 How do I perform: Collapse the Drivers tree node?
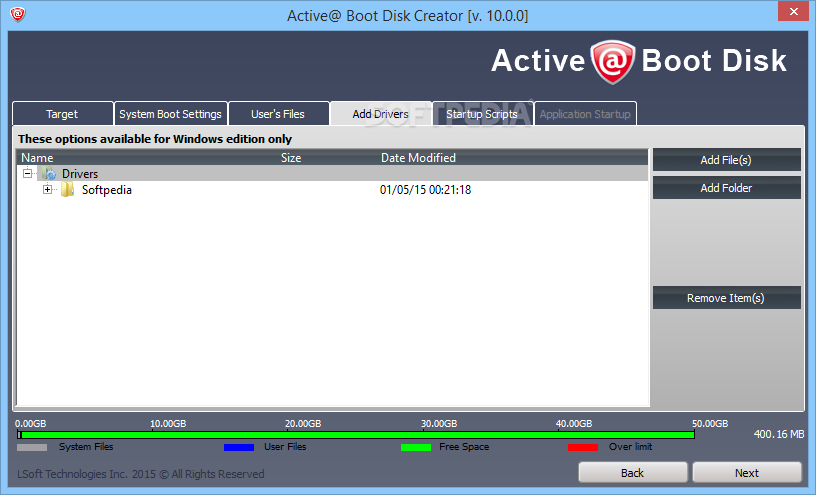28,173
